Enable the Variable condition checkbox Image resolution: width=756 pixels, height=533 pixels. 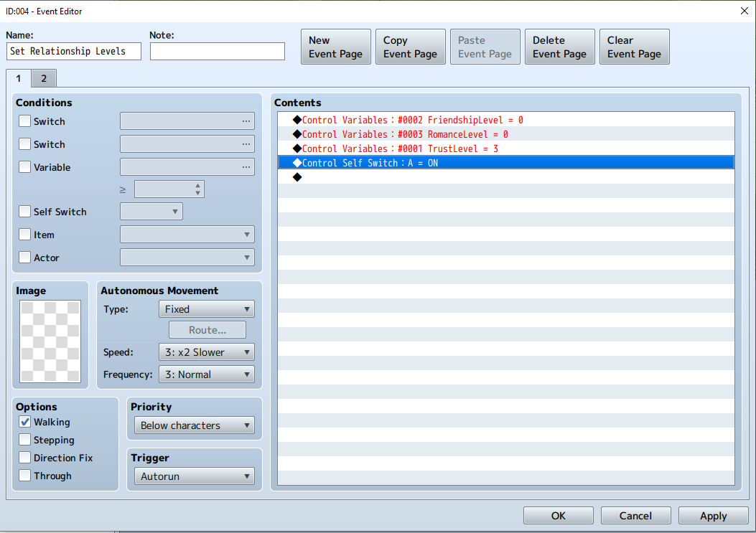(x=24, y=167)
